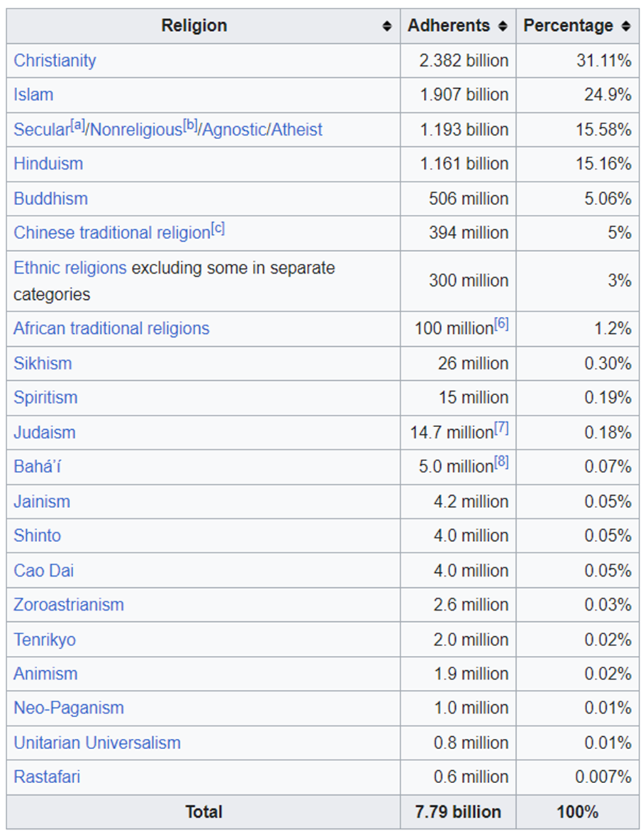Follow the Ethnic religions link
This screenshot has height=840, width=644.
coord(70,268)
